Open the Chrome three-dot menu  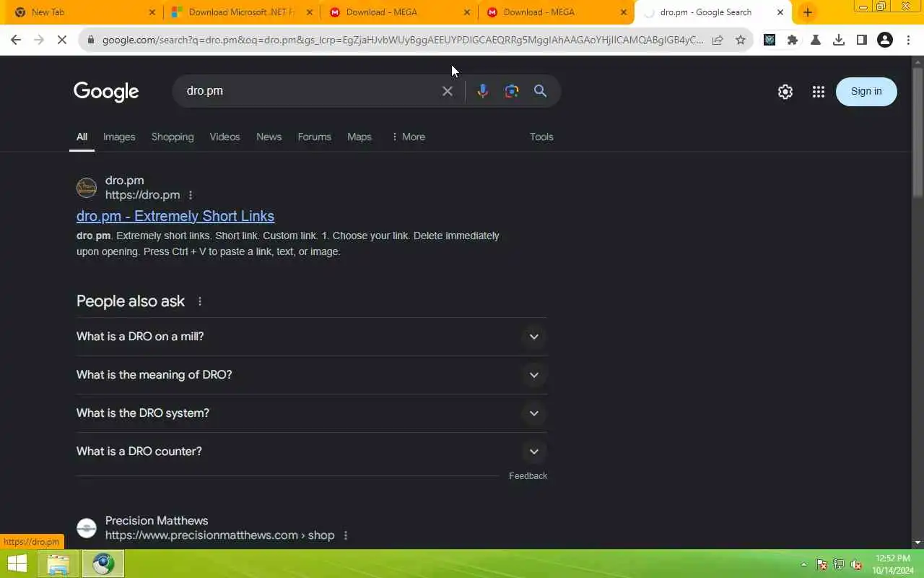(x=908, y=40)
